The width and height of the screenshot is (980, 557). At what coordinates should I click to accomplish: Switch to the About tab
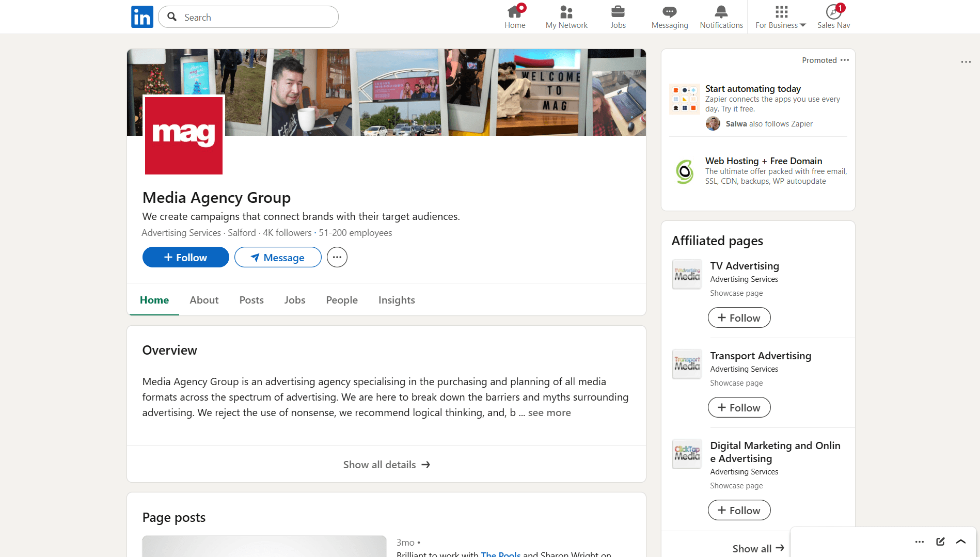(204, 300)
